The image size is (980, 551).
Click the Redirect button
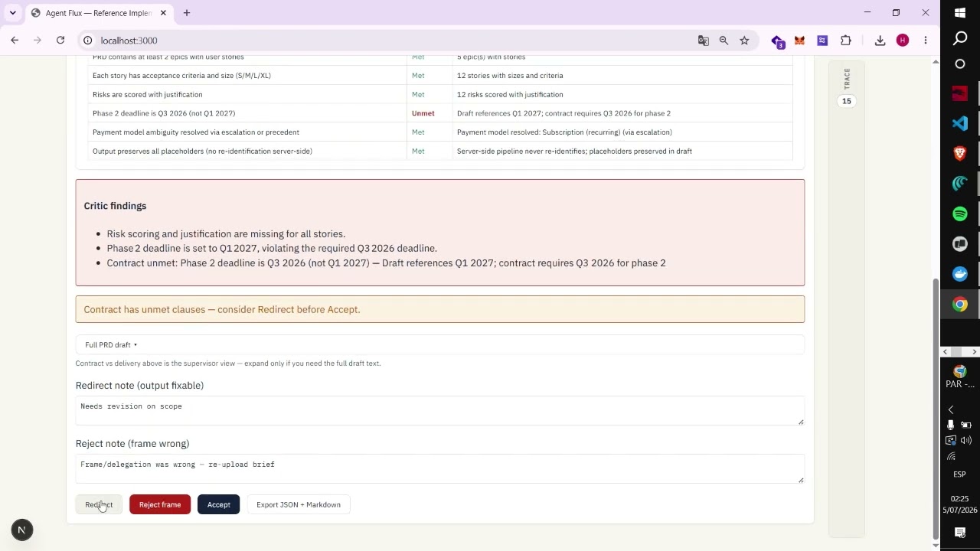coord(99,505)
